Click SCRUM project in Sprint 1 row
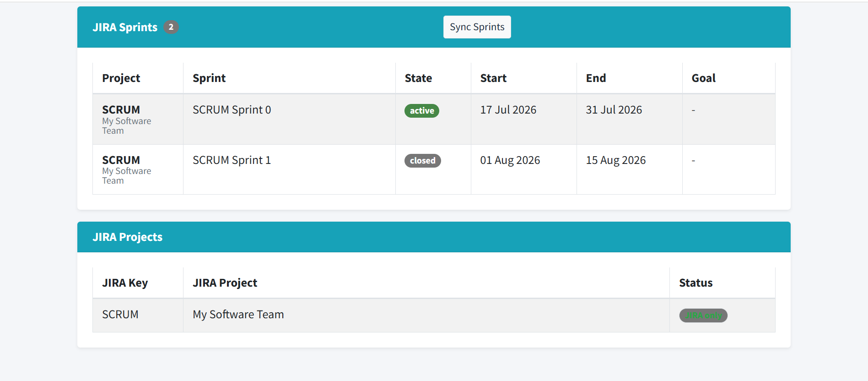 tap(121, 160)
